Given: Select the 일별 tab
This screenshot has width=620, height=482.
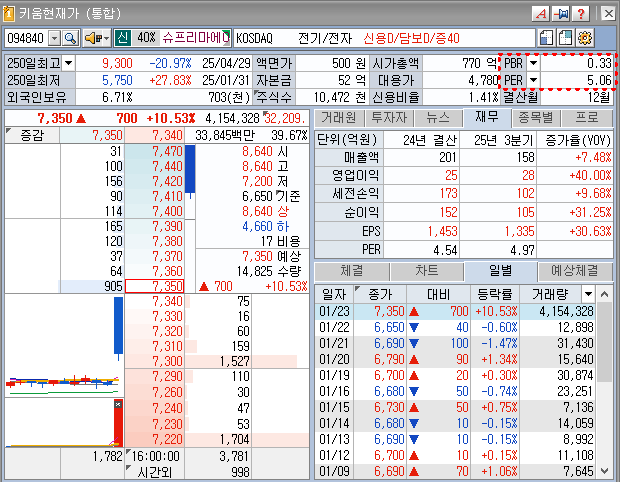Looking at the screenshot, I should (x=501, y=271).
